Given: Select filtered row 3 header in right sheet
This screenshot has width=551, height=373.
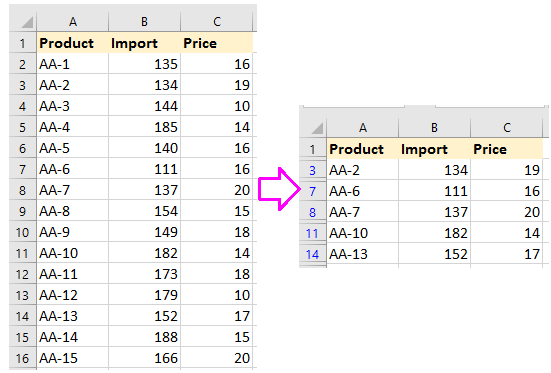Looking at the screenshot, I should [313, 170].
